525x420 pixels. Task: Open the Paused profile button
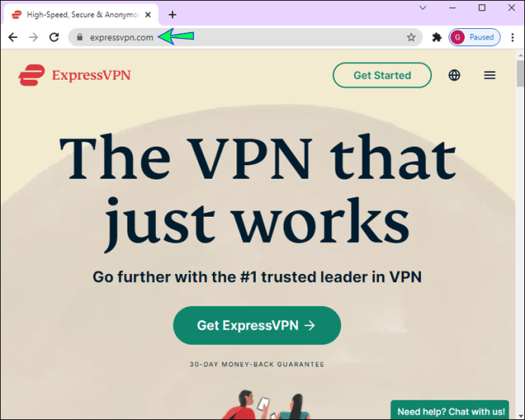[x=475, y=37]
